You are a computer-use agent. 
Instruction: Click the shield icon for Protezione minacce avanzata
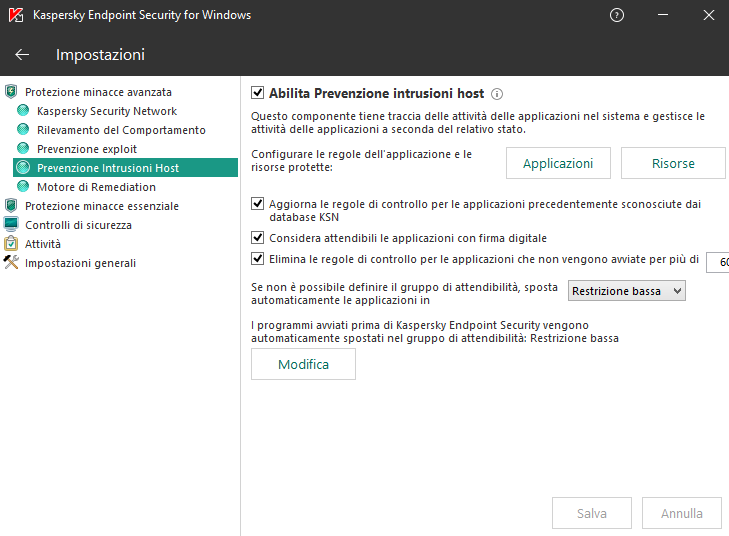(x=11, y=92)
